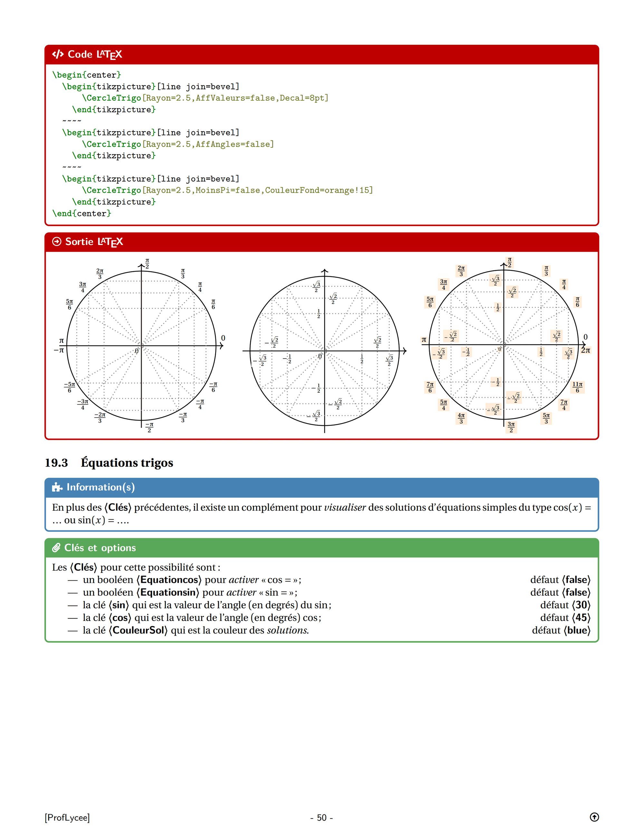Viewport: 644px width, 834px height.
Task: Click the Information(s) box title
Action: pos(101,487)
